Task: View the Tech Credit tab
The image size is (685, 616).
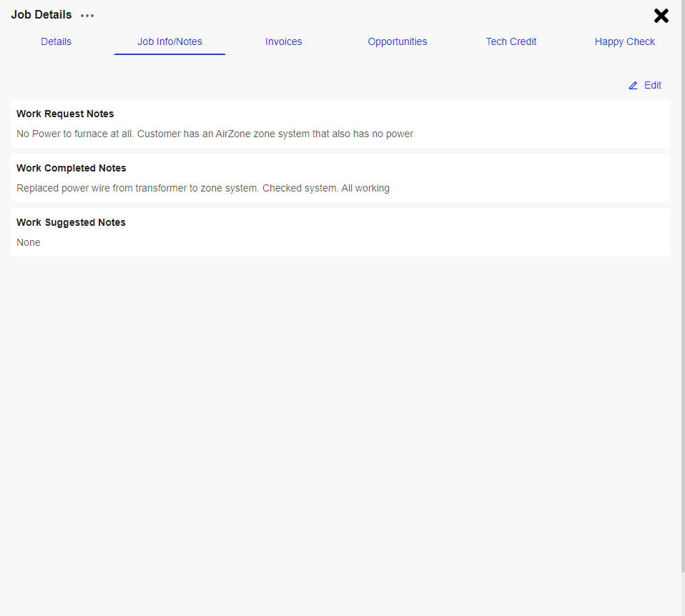Action: 511,41
